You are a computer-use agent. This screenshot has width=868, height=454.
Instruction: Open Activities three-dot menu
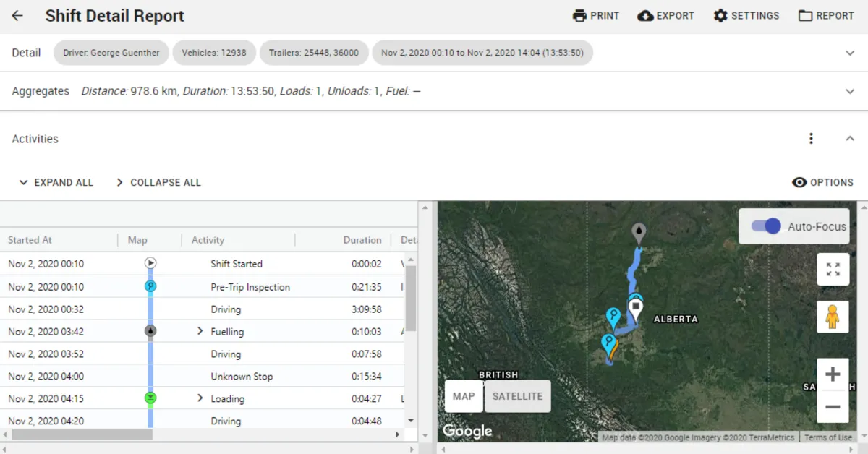click(x=812, y=139)
